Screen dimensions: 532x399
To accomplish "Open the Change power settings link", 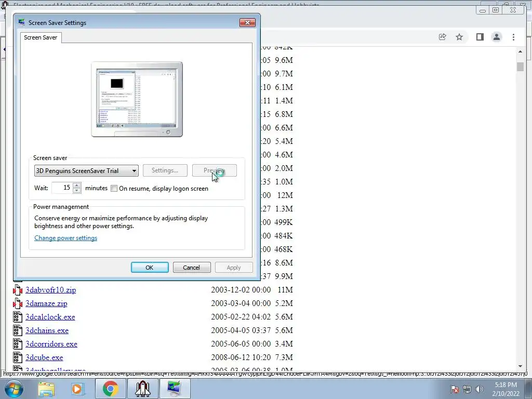I will 66,238.
